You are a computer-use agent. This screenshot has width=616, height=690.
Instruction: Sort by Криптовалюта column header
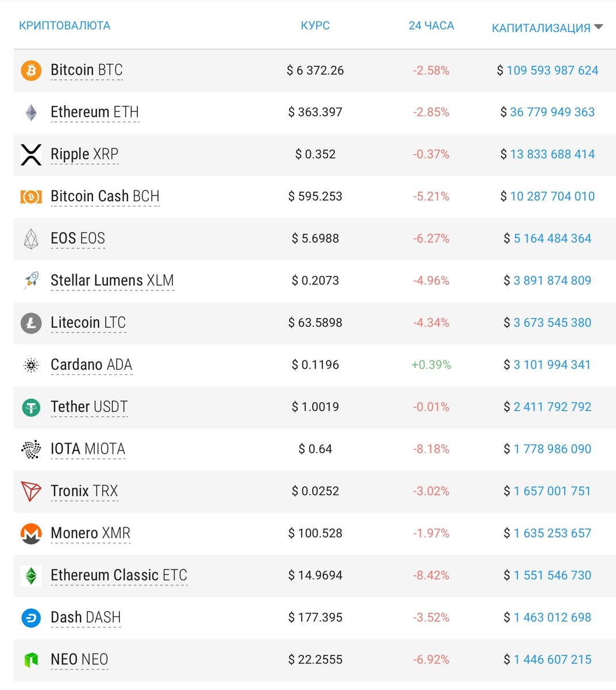click(64, 26)
